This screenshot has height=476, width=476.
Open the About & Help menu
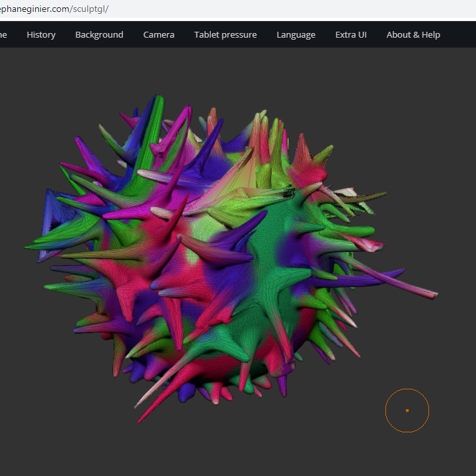(413, 35)
